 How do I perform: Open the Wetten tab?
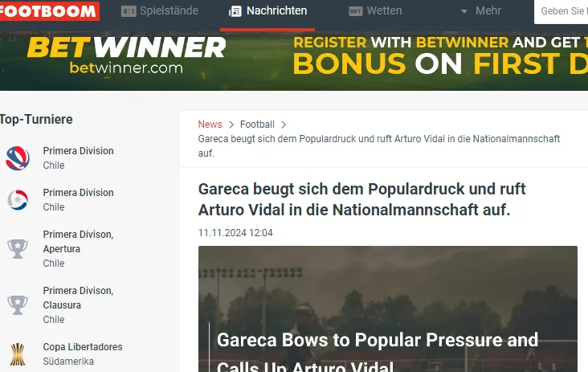[375, 11]
